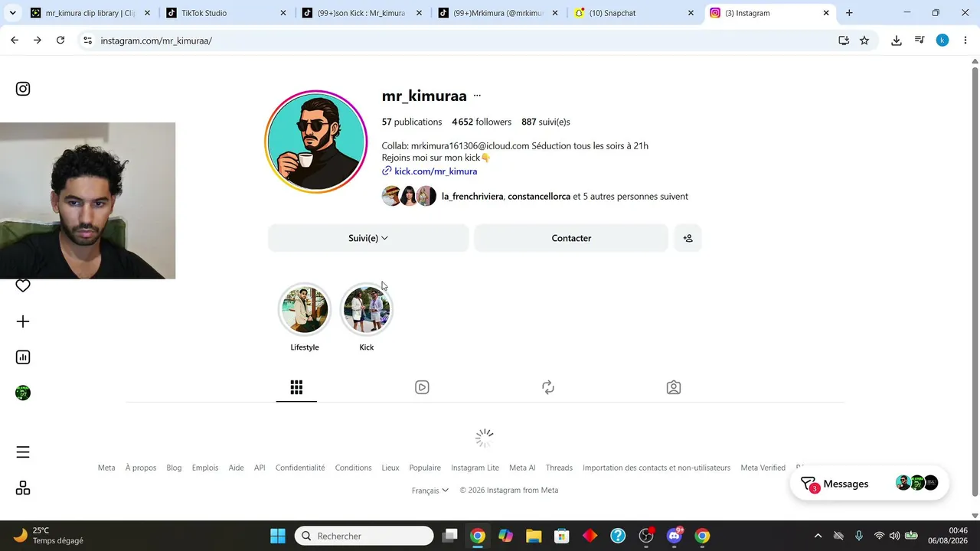Create a new post with the plus icon

pos(23,321)
